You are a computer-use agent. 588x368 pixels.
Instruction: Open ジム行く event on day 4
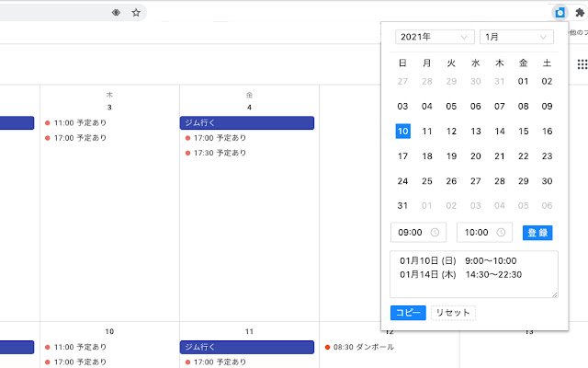click(247, 122)
